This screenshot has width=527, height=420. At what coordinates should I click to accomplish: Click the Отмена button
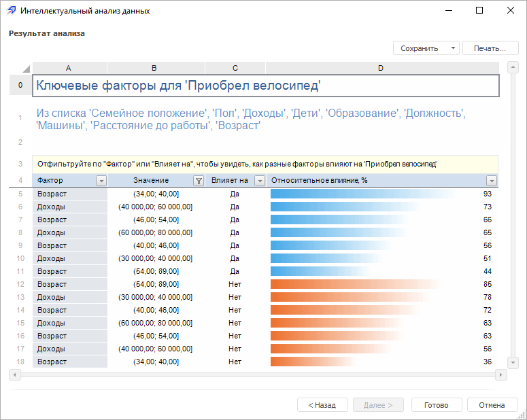(x=492, y=405)
